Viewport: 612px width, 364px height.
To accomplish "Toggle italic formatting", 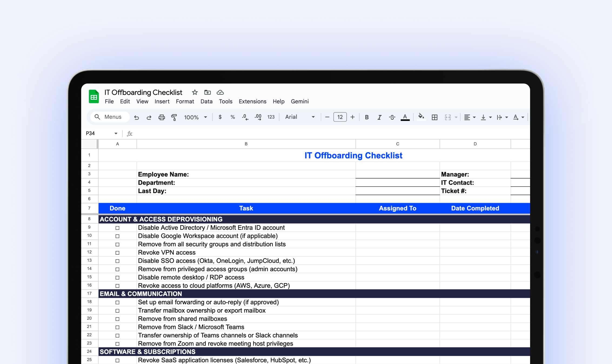I will click(379, 117).
